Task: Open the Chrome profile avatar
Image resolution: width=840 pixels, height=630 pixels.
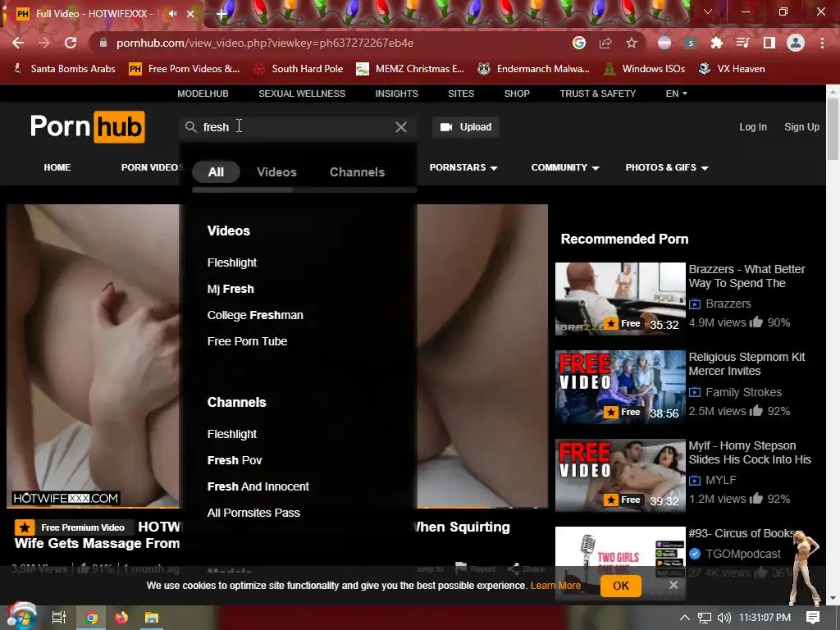Action: (796, 43)
